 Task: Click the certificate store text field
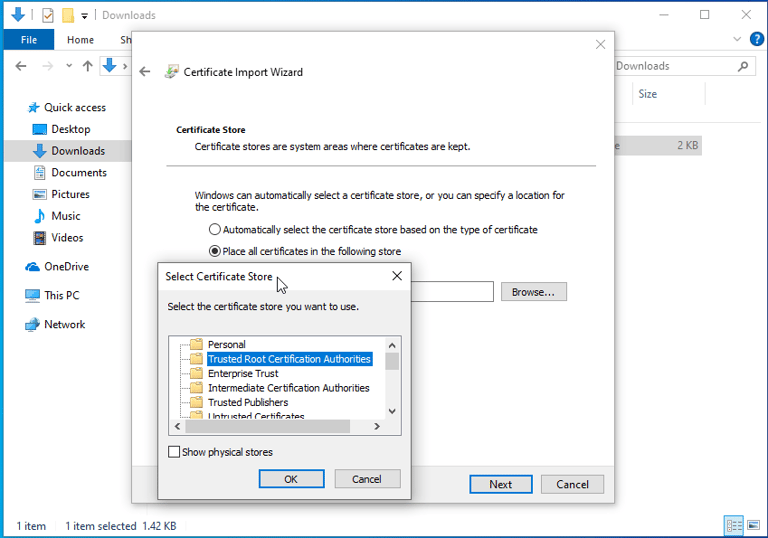[x=452, y=292]
